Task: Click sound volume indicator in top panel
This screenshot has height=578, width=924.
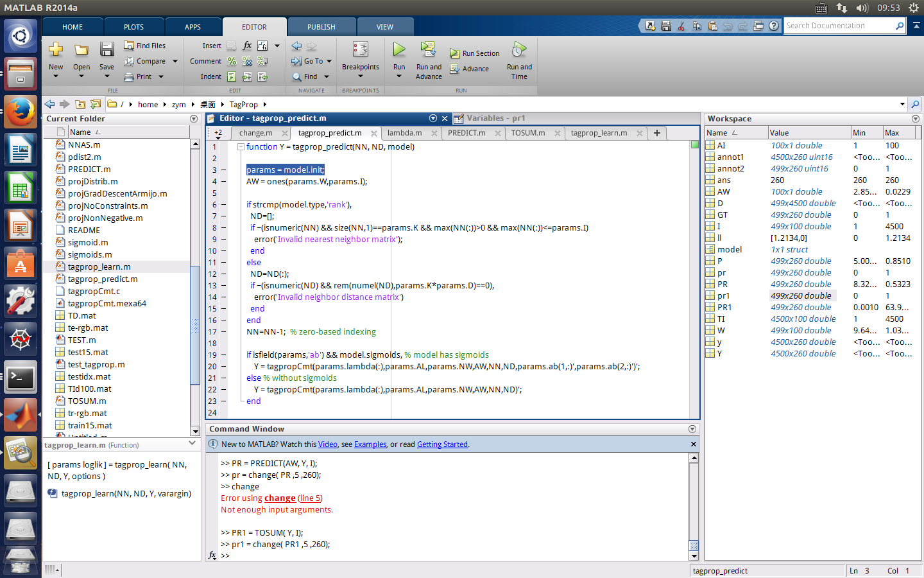Action: tap(862, 8)
